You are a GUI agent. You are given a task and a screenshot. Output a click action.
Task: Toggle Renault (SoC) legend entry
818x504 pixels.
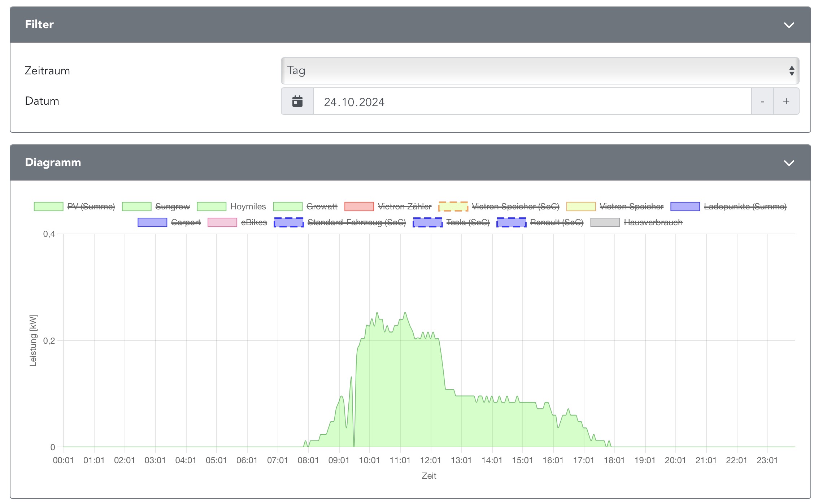pos(556,222)
